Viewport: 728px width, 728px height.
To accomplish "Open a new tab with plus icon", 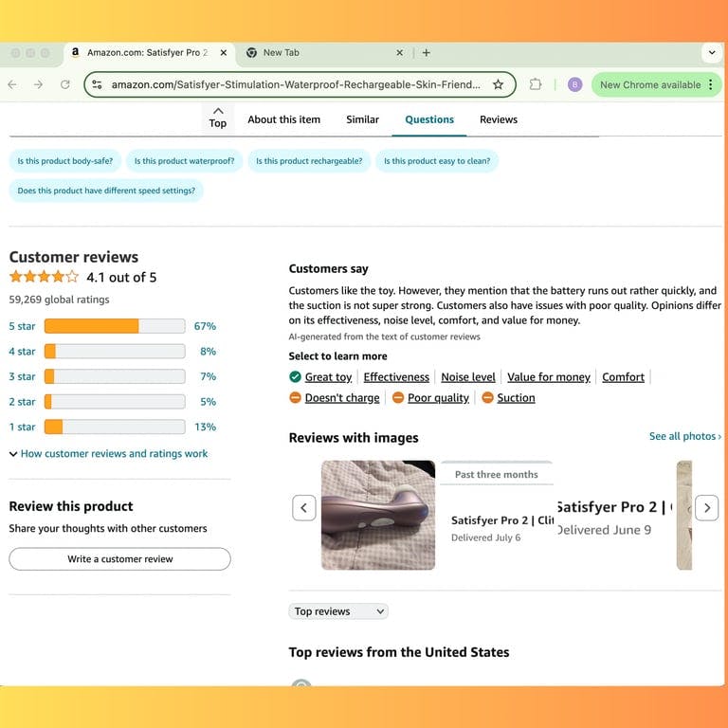I will tap(427, 53).
